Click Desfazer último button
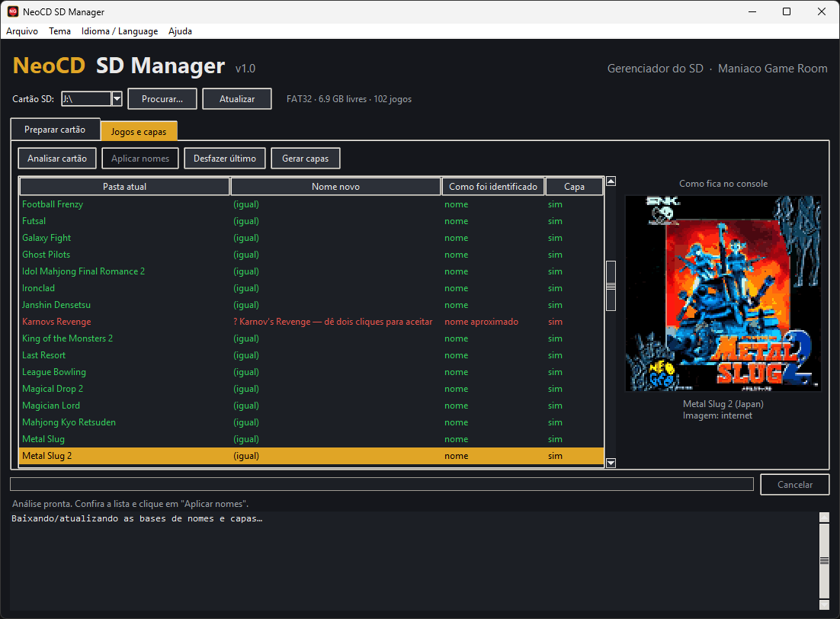840x619 pixels. tap(225, 158)
